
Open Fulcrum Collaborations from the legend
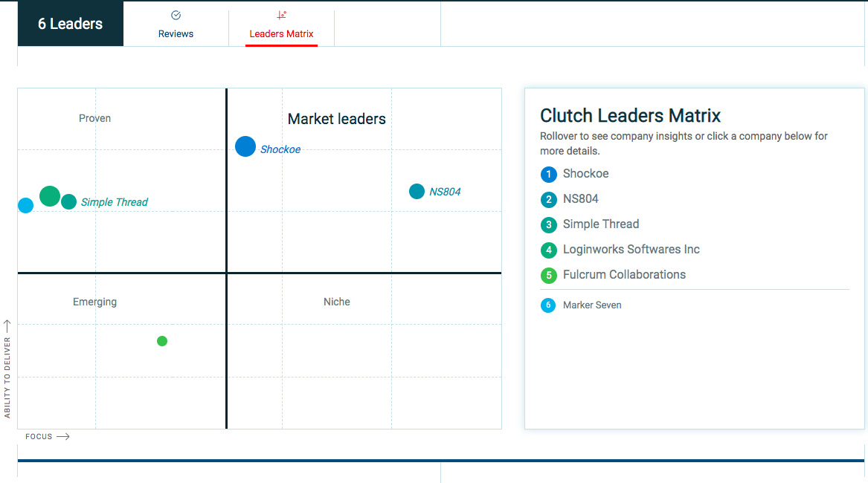(624, 275)
